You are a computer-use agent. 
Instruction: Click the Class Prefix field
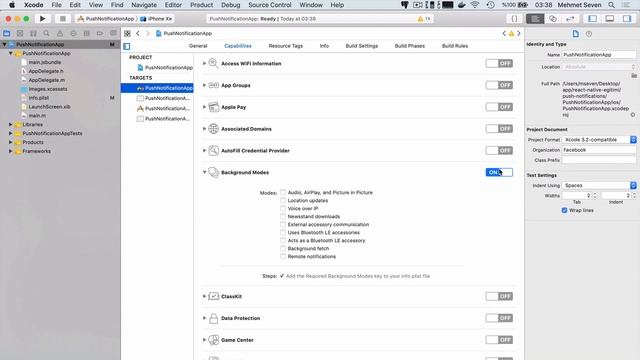599,160
